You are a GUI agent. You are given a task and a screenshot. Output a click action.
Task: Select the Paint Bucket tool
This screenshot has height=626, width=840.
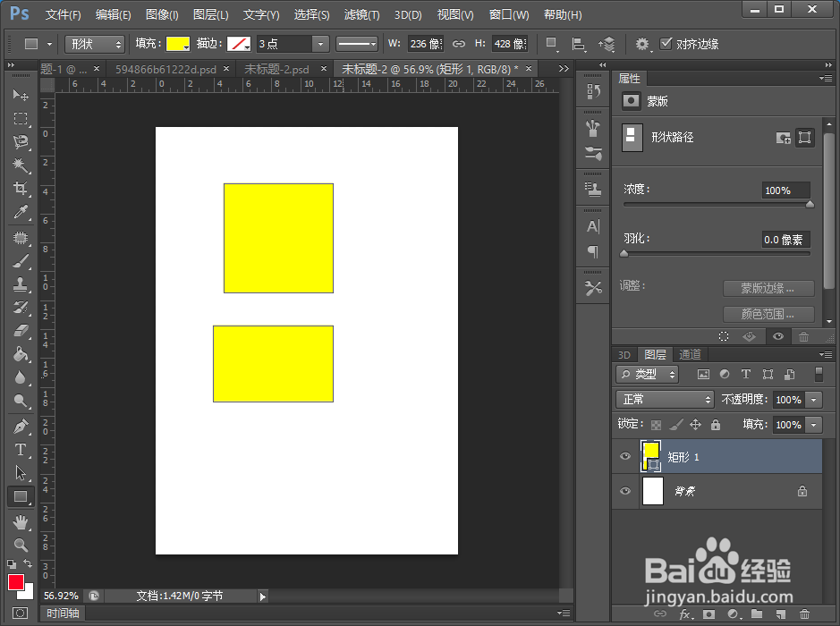click(21, 354)
